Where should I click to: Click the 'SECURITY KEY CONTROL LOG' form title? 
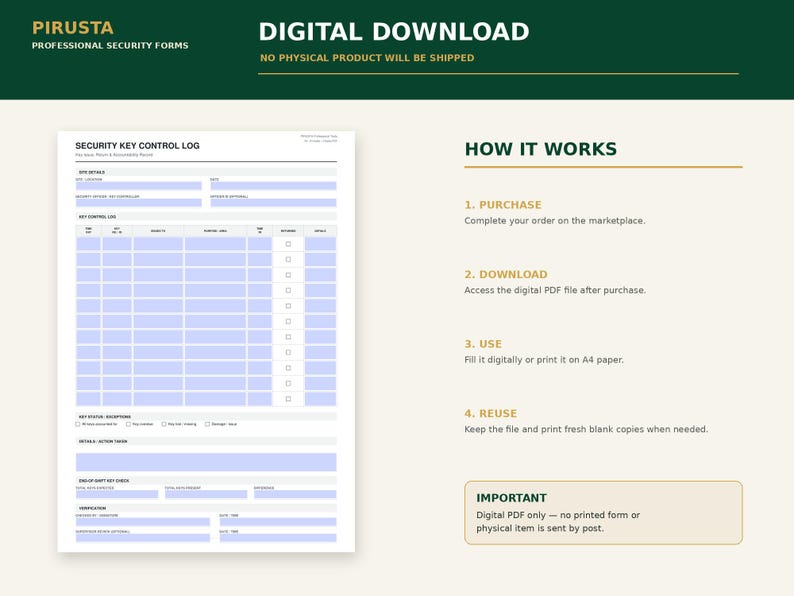137,146
